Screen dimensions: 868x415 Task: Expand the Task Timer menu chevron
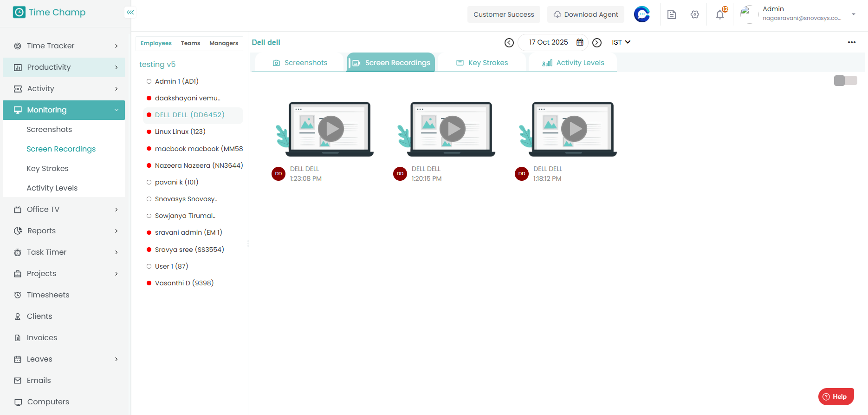(x=117, y=252)
